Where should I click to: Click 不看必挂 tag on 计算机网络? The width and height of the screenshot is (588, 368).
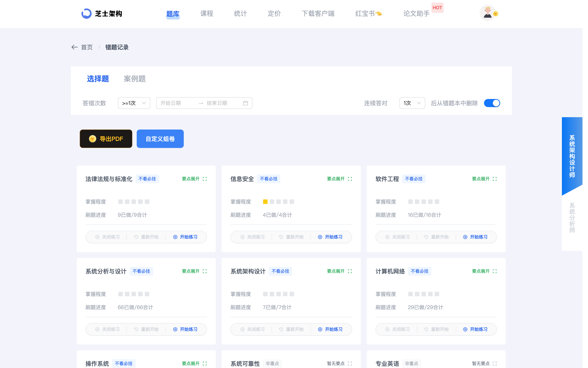click(420, 271)
